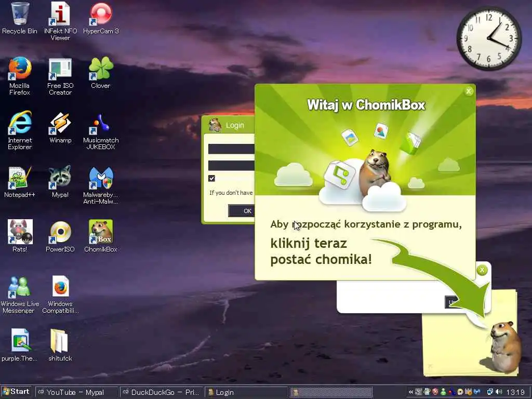Select the ChomikBox desktop shortcut
The image size is (532, 399).
pyautogui.click(x=101, y=236)
